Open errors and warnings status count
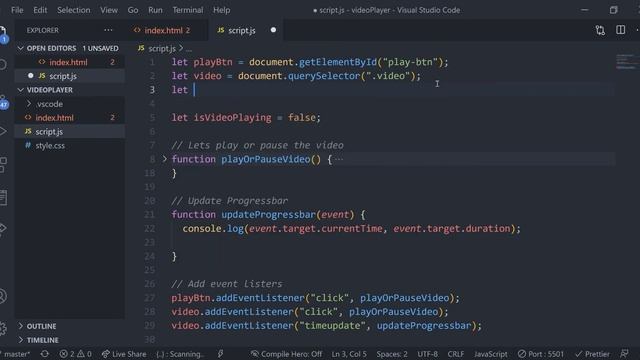 click(76, 353)
